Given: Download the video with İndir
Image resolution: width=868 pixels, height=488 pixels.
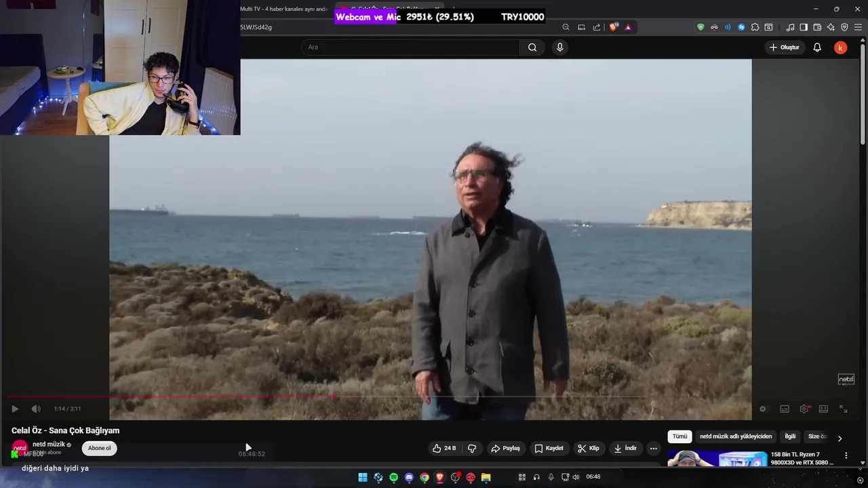Looking at the screenshot, I should 625,448.
